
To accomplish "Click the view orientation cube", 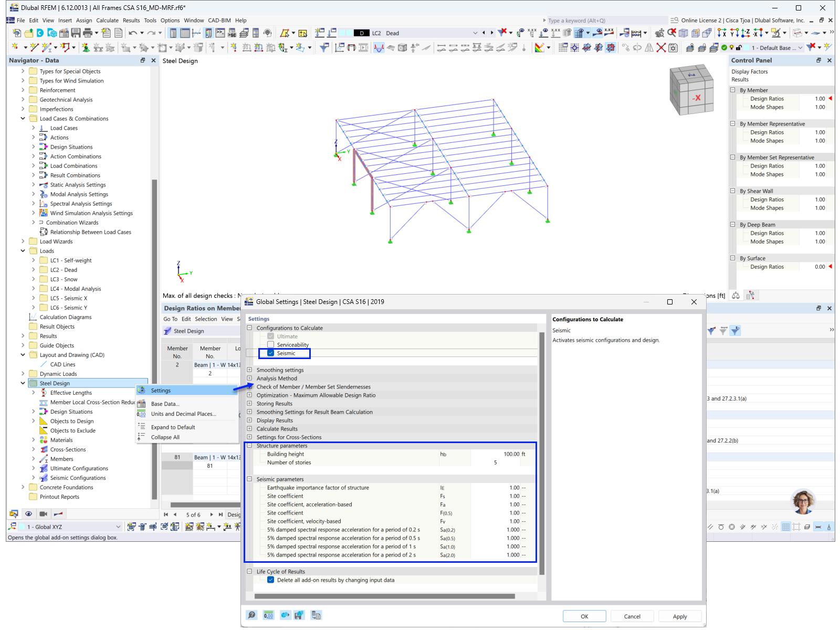I will click(691, 90).
